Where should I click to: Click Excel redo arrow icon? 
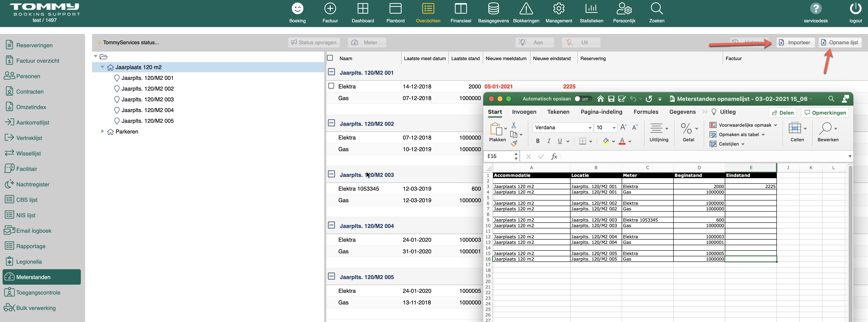coord(649,99)
